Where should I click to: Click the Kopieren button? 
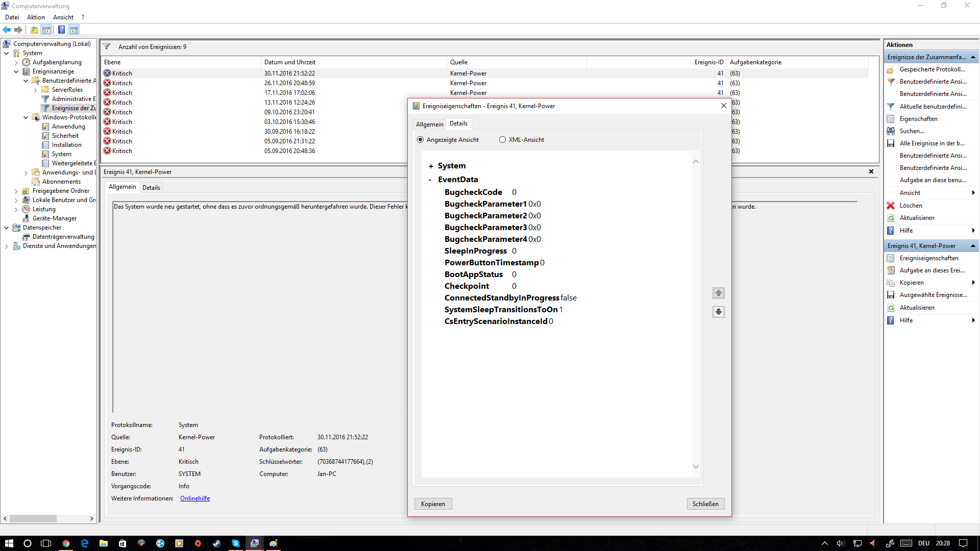[x=433, y=504]
